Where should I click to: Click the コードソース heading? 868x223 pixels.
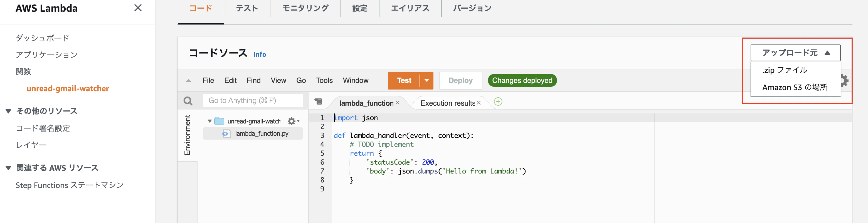tap(218, 53)
